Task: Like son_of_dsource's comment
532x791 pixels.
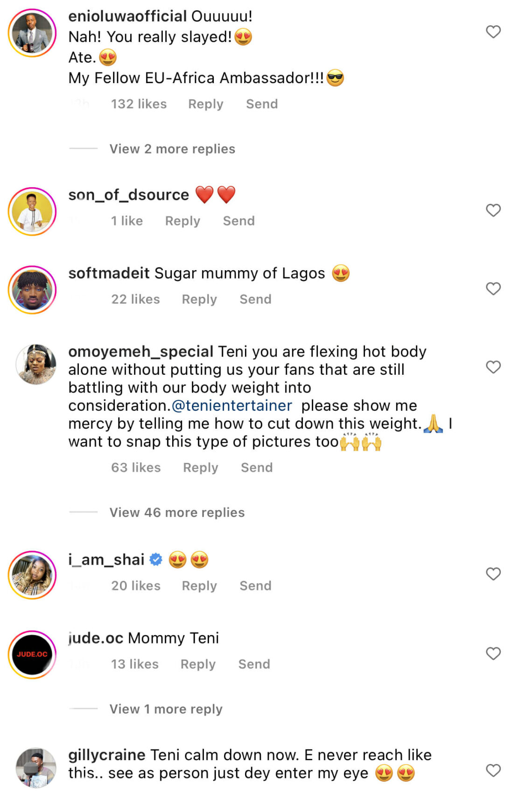Action: coord(493,210)
